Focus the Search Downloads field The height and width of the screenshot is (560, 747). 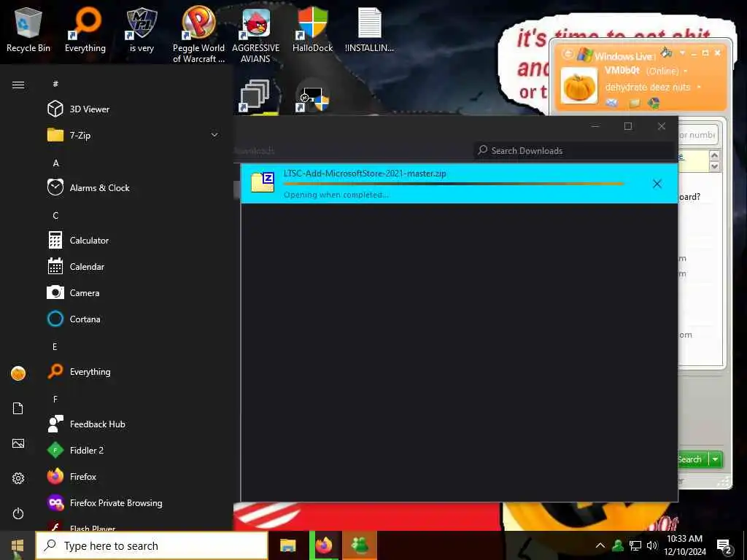574,150
